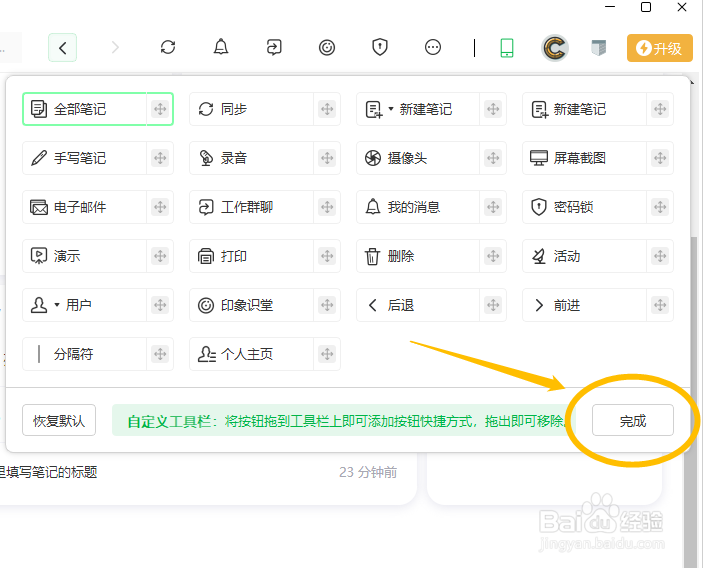Click the move handle beside 屏幕截图
703x568 pixels.
[x=660, y=158]
